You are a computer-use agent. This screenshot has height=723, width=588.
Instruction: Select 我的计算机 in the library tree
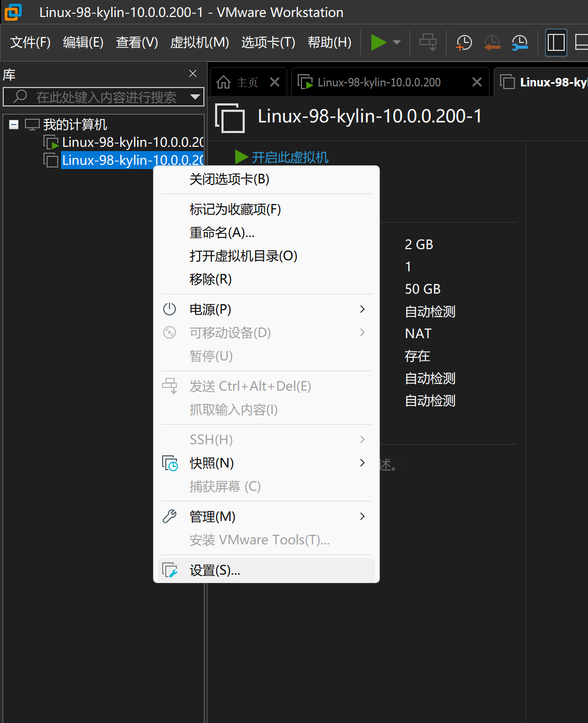click(75, 125)
